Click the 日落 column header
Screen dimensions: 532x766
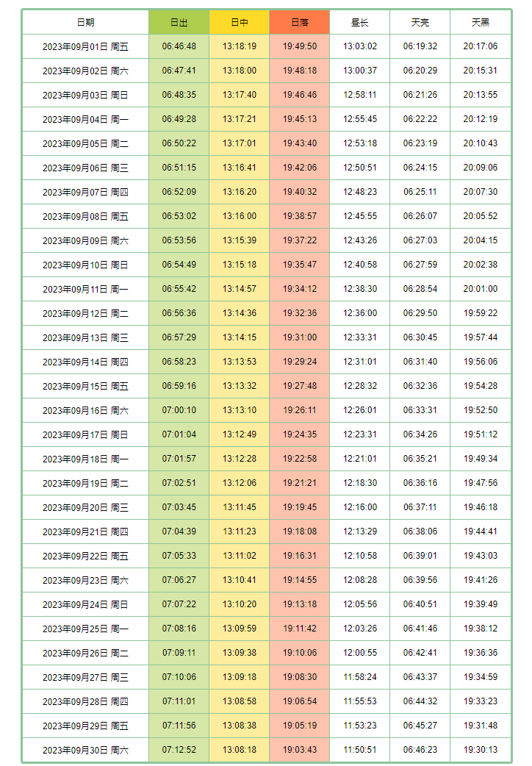pos(300,23)
